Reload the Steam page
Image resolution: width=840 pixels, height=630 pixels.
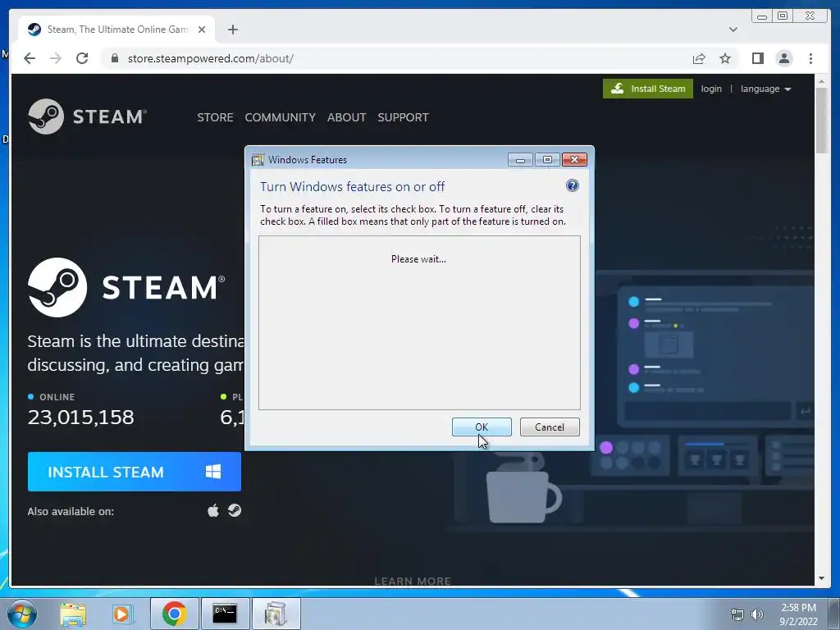click(82, 58)
